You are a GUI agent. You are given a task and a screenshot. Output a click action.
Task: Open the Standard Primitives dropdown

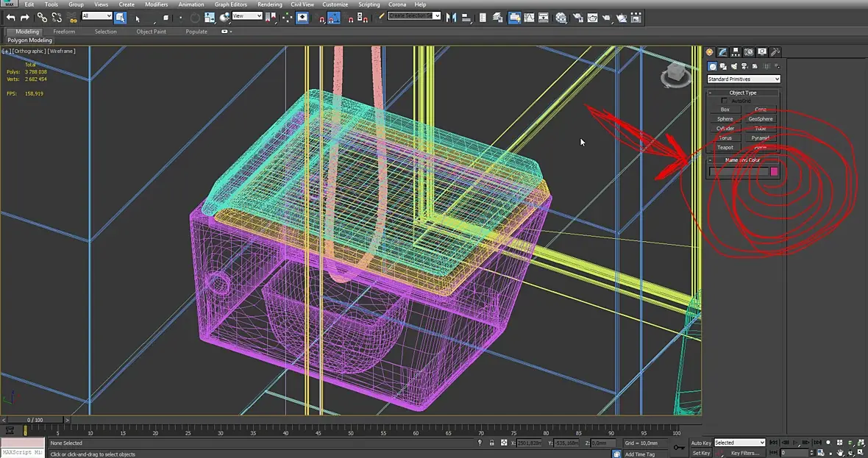pos(743,79)
